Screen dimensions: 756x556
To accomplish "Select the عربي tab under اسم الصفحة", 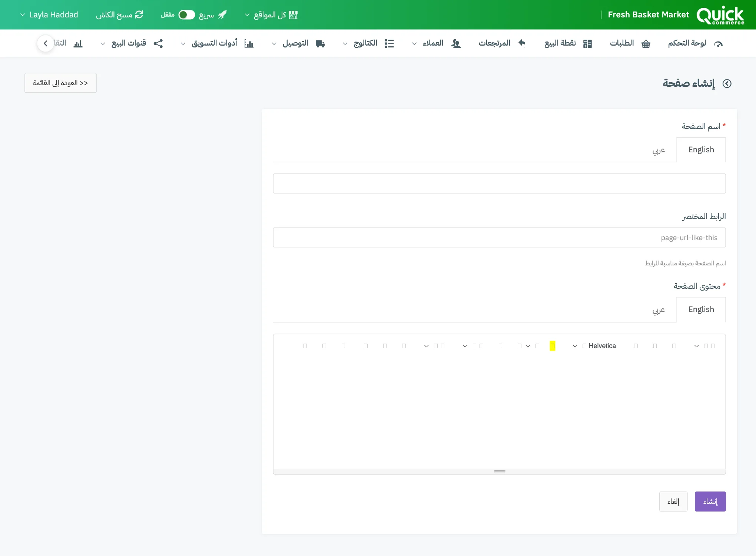I will [x=659, y=150].
